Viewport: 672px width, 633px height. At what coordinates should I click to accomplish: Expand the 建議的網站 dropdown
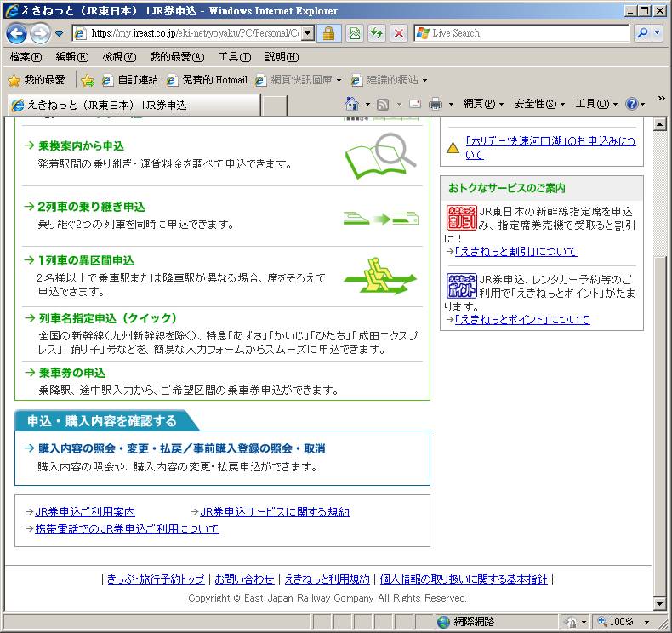424,80
